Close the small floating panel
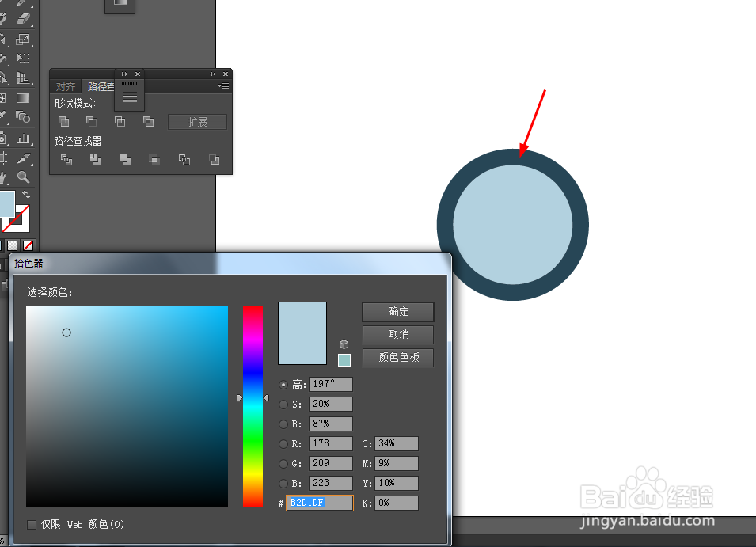The image size is (756, 547). tap(138, 74)
